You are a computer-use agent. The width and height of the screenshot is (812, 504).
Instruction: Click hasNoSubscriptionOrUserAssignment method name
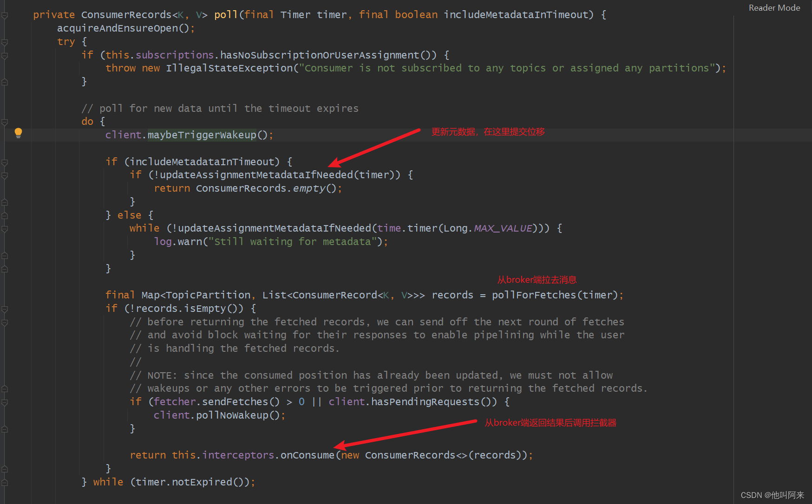(x=320, y=55)
